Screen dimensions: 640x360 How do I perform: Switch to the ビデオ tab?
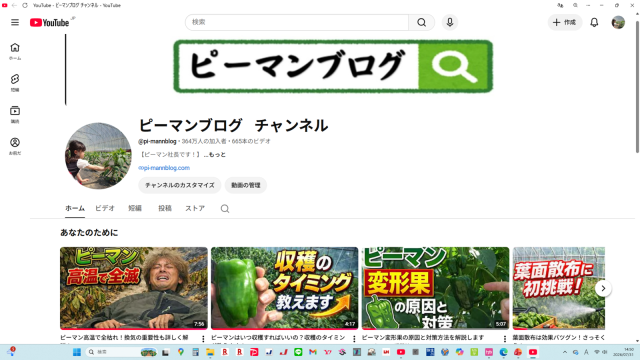tap(104, 209)
